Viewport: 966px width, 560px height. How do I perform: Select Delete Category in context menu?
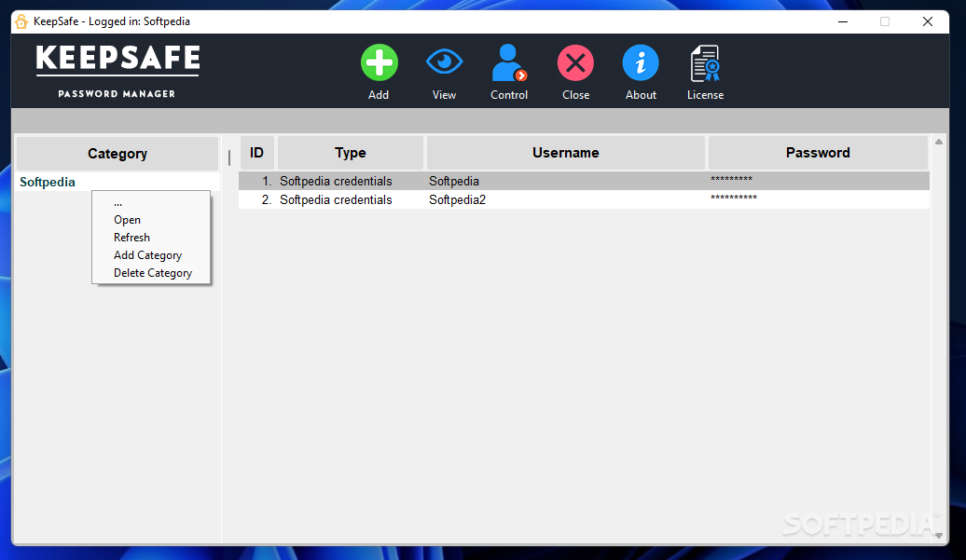pyautogui.click(x=153, y=273)
